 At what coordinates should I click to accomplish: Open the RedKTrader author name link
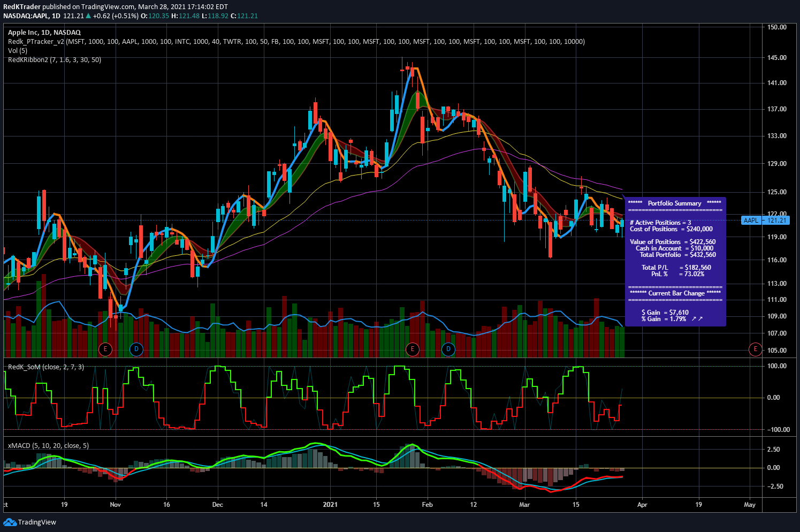click(22, 7)
